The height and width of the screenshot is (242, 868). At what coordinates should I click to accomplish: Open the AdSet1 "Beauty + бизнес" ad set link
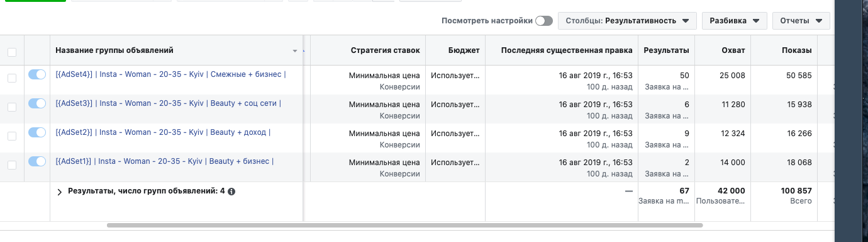click(164, 161)
